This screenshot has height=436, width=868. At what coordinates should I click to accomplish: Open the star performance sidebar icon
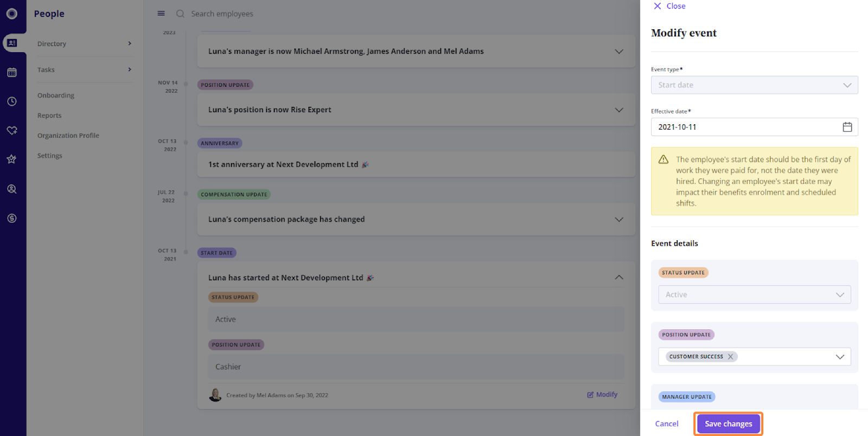pyautogui.click(x=12, y=159)
